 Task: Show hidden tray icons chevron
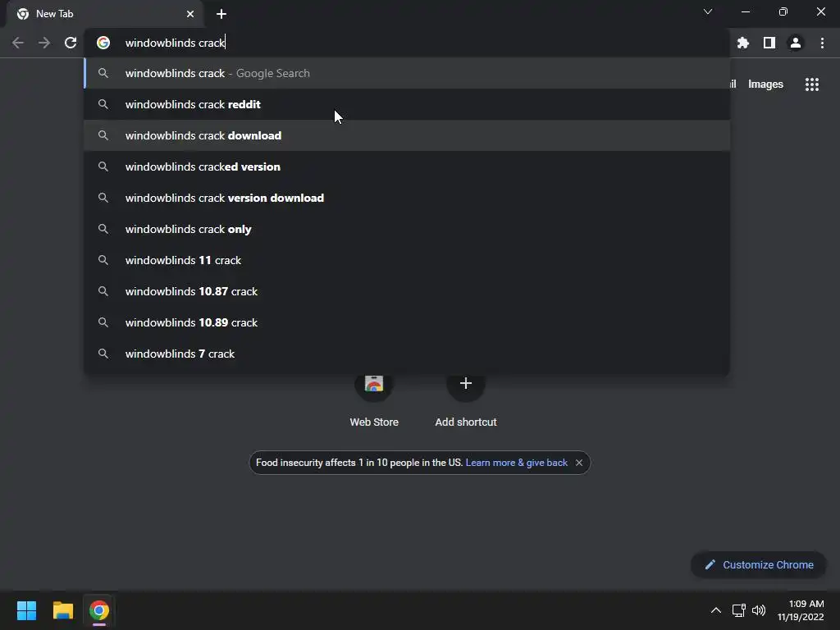click(x=715, y=610)
